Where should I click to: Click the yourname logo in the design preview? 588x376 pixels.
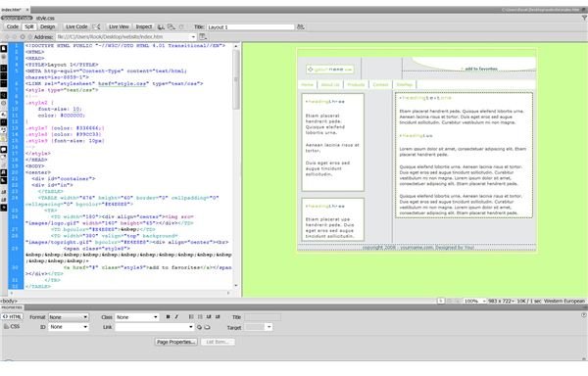330,70
